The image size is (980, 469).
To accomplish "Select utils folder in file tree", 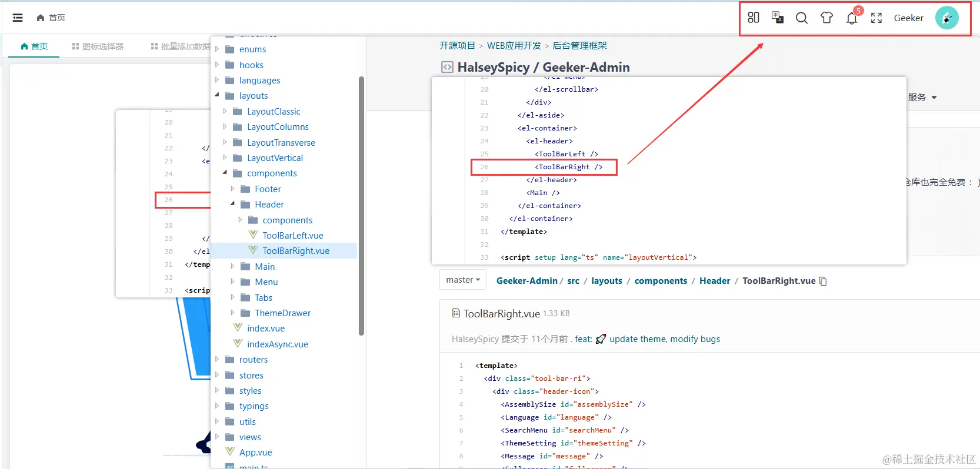I will [x=247, y=421].
